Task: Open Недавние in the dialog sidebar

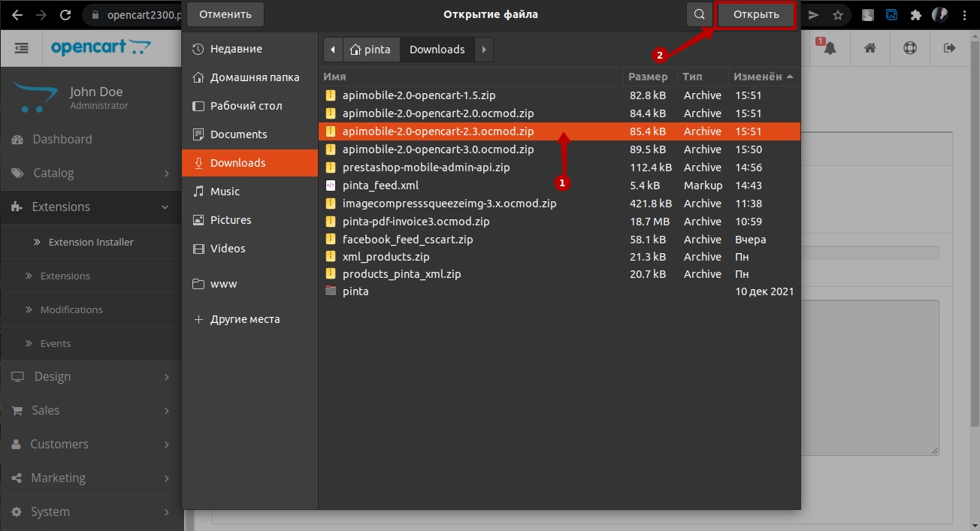Action: click(x=250, y=49)
